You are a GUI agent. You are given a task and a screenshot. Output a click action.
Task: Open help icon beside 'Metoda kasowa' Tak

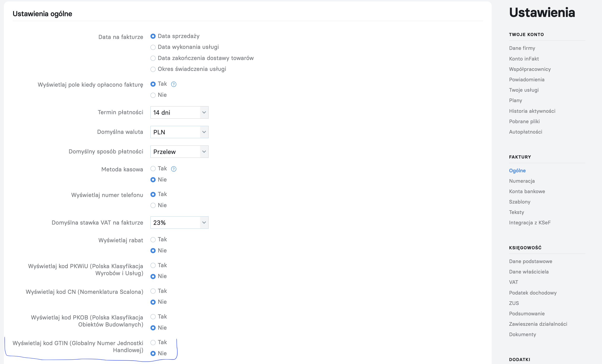coord(173,169)
